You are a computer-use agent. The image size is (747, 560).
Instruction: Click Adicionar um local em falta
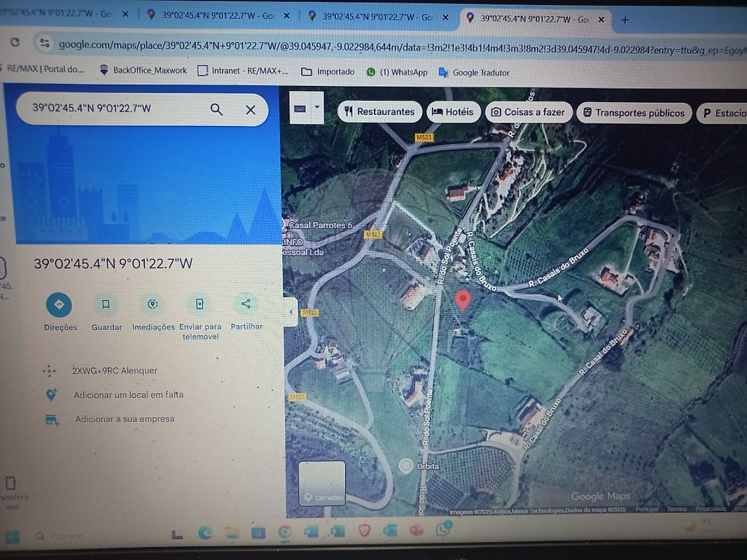coord(128,395)
